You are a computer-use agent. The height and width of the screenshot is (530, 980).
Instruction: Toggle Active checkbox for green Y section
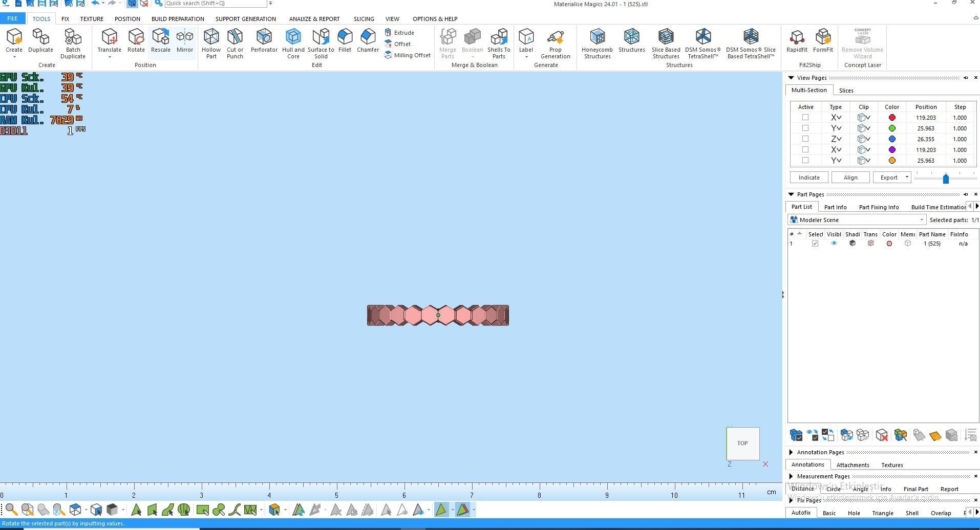(805, 128)
